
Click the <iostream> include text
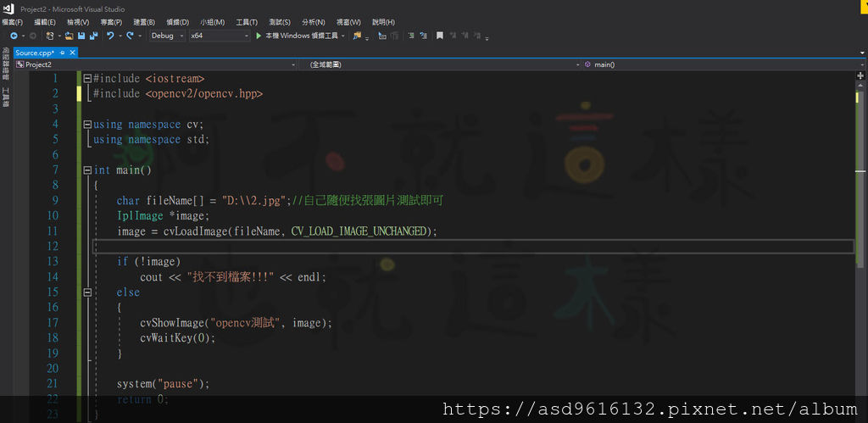tap(175, 79)
